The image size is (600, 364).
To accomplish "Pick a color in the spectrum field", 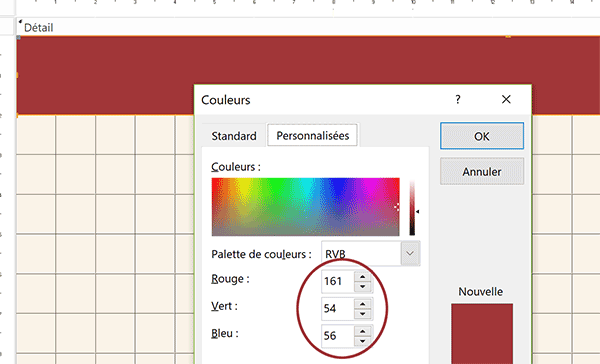I will click(x=305, y=207).
